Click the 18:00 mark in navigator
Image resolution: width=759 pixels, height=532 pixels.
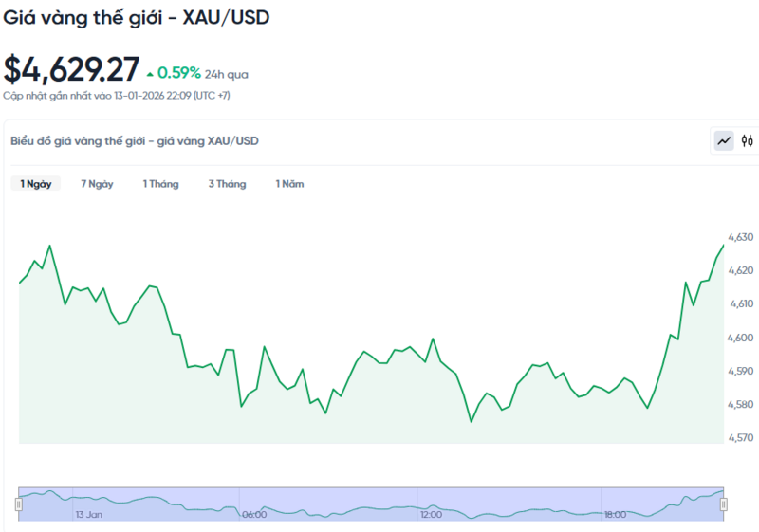[x=614, y=514]
